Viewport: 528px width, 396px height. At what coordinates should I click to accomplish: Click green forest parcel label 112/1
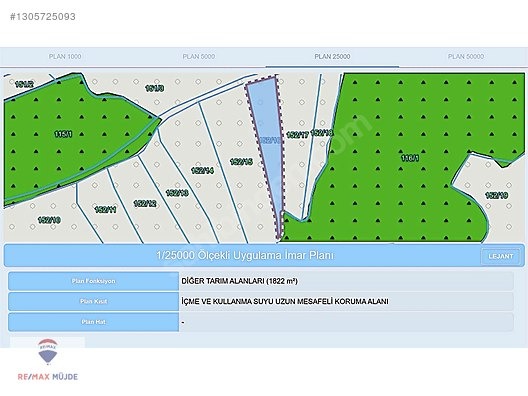pyautogui.click(x=63, y=134)
